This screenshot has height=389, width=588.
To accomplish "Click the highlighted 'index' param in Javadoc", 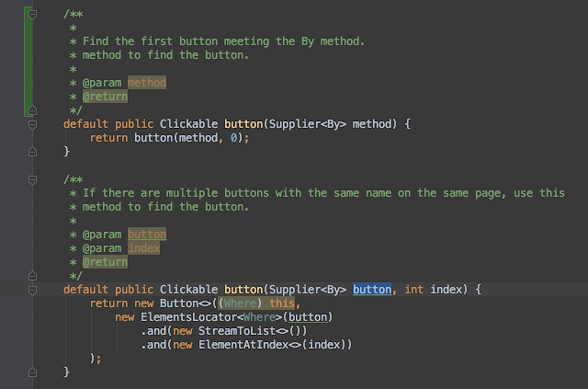I will pyautogui.click(x=143, y=248).
